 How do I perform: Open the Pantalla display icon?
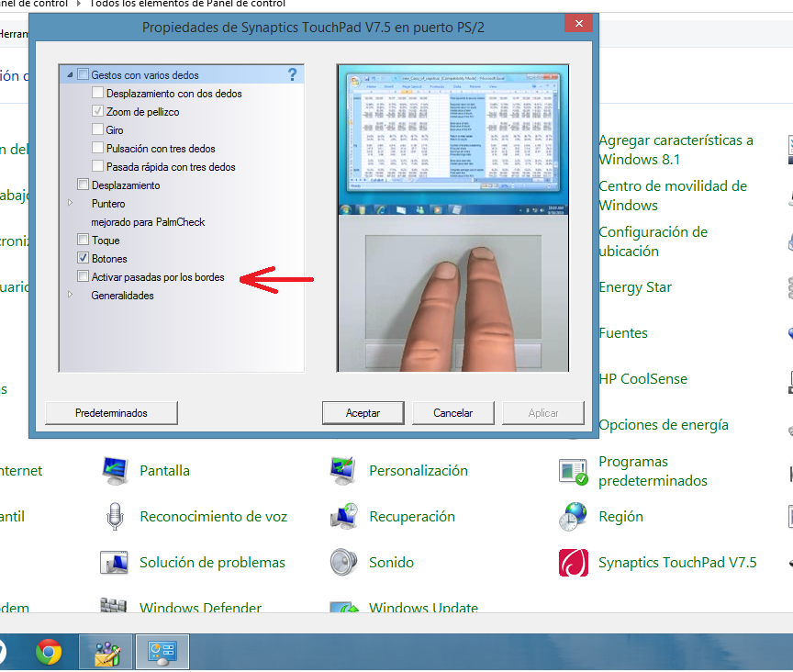point(115,471)
